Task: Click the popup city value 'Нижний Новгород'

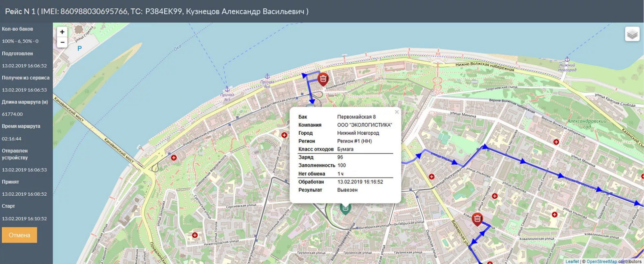Action: pyautogui.click(x=358, y=133)
